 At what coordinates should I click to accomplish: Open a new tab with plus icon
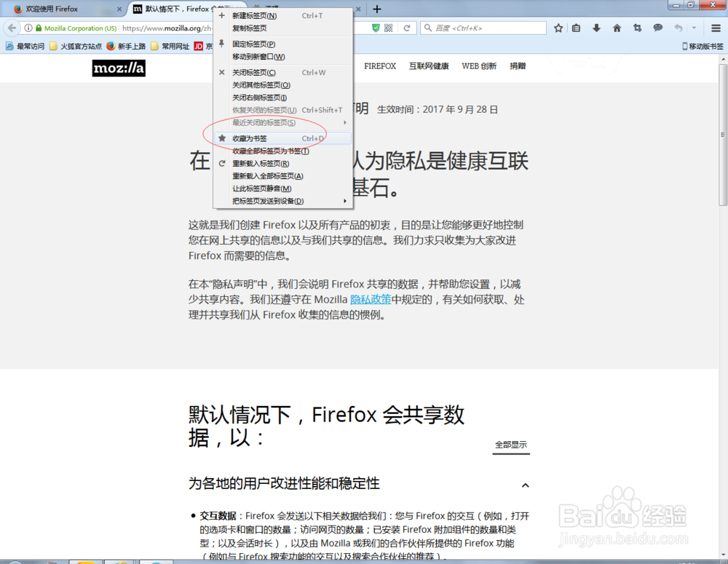tap(377, 9)
